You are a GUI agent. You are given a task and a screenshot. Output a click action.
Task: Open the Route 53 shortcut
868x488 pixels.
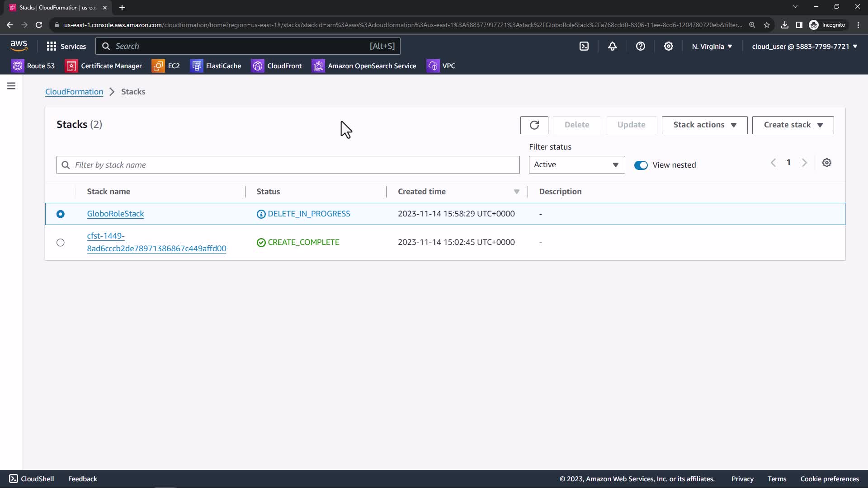pos(33,66)
